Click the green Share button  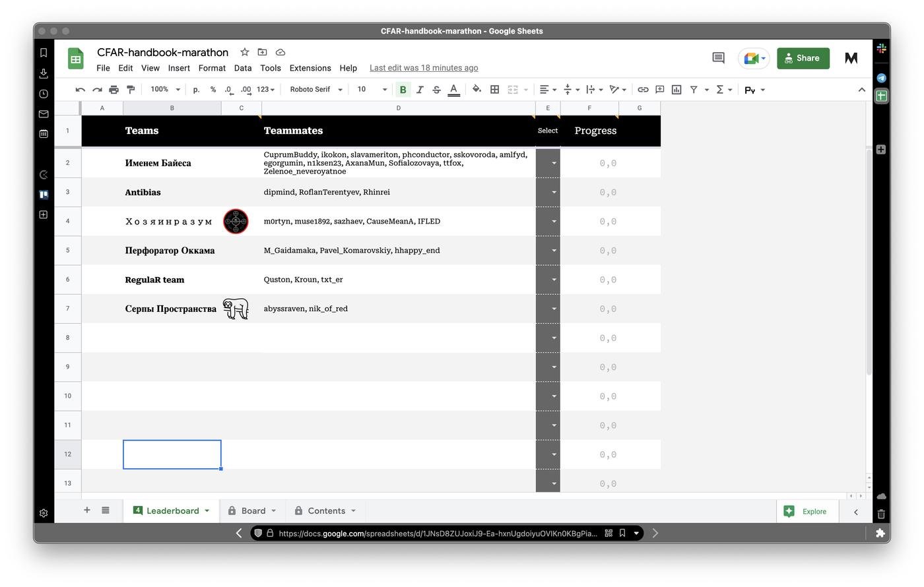point(803,58)
